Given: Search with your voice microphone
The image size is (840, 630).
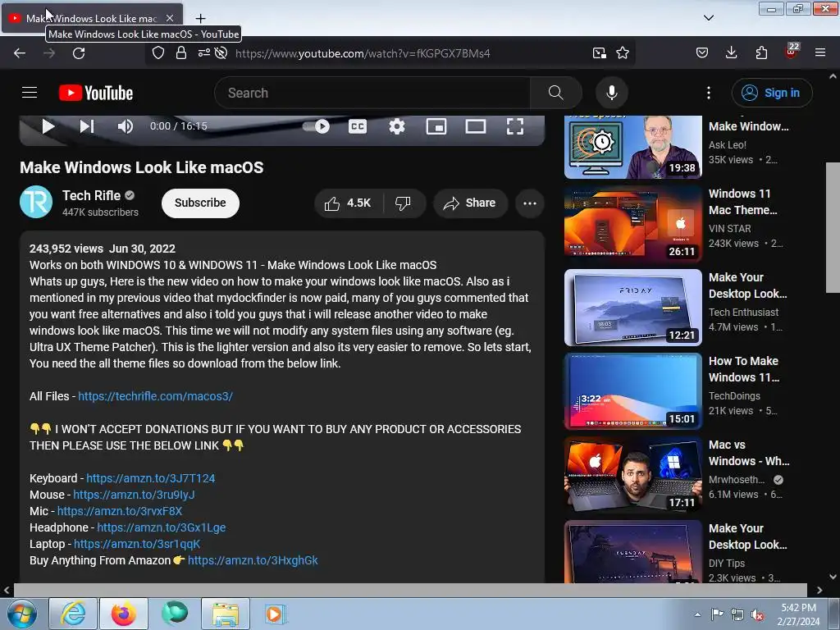Looking at the screenshot, I should 612,93.
